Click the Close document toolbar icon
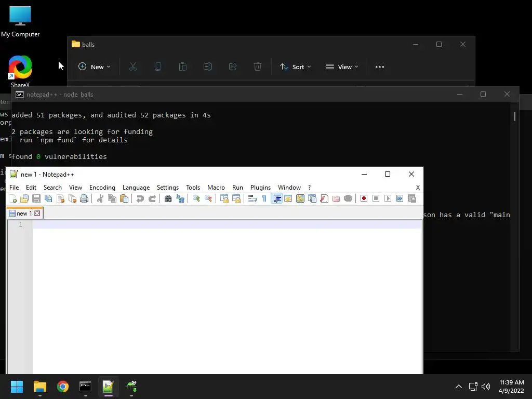Image resolution: width=532 pixels, height=399 pixels. tap(60, 199)
